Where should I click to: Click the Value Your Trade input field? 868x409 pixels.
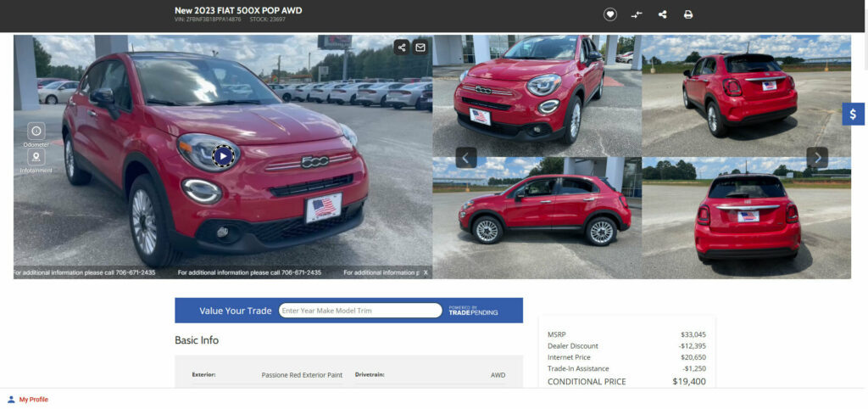pos(360,311)
